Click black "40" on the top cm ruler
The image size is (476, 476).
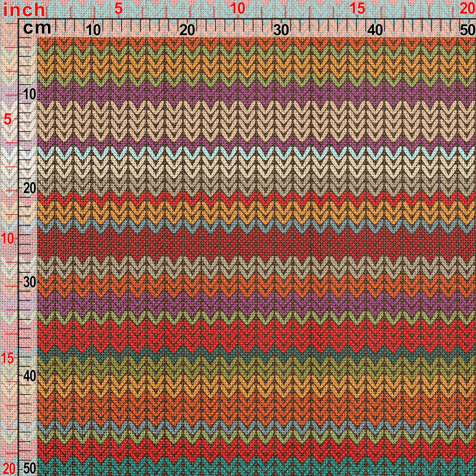coord(375,30)
